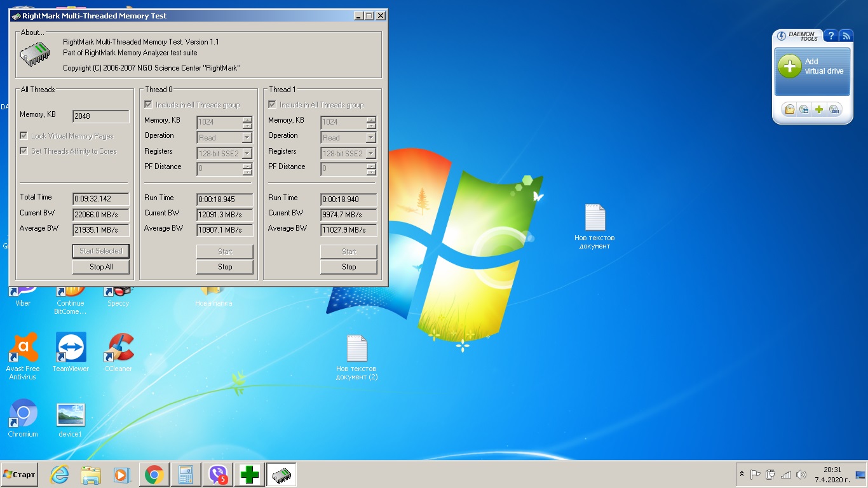This screenshot has height=488, width=868.
Task: Open Viber from the taskbar
Action: tap(218, 475)
